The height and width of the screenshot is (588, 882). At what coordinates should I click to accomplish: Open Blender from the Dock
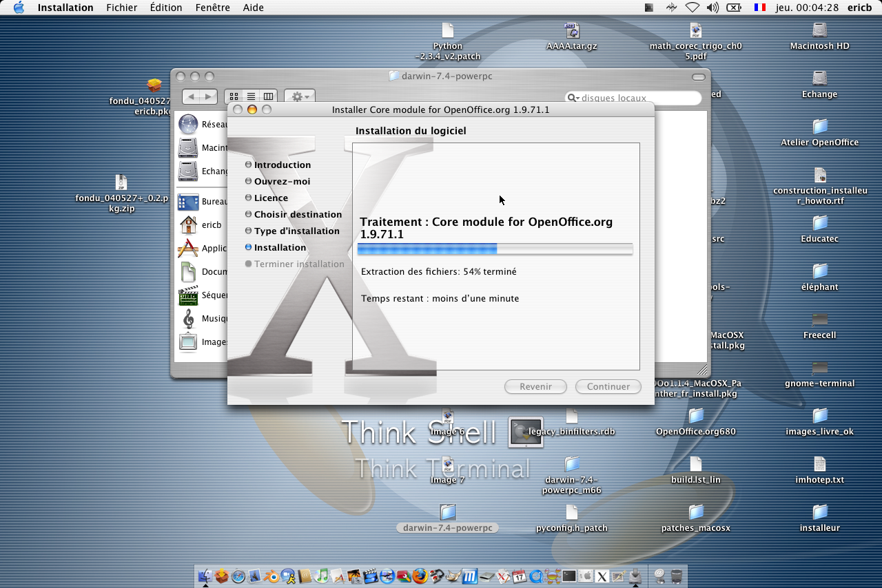(271, 576)
